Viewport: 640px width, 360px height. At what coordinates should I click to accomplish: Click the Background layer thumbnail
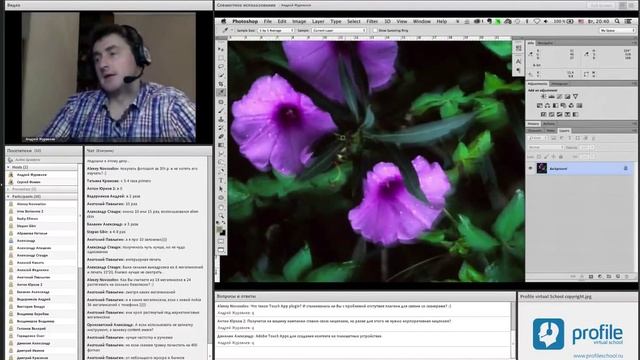click(x=542, y=168)
